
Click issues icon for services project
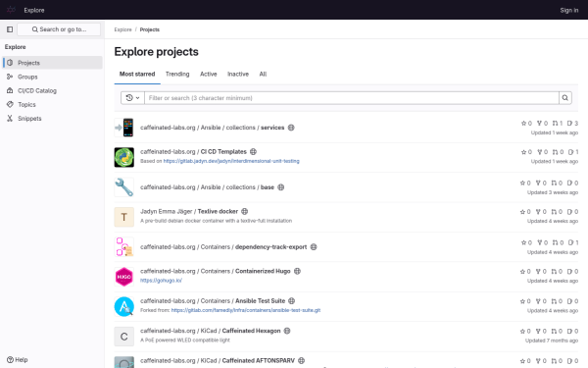pyautogui.click(x=569, y=124)
